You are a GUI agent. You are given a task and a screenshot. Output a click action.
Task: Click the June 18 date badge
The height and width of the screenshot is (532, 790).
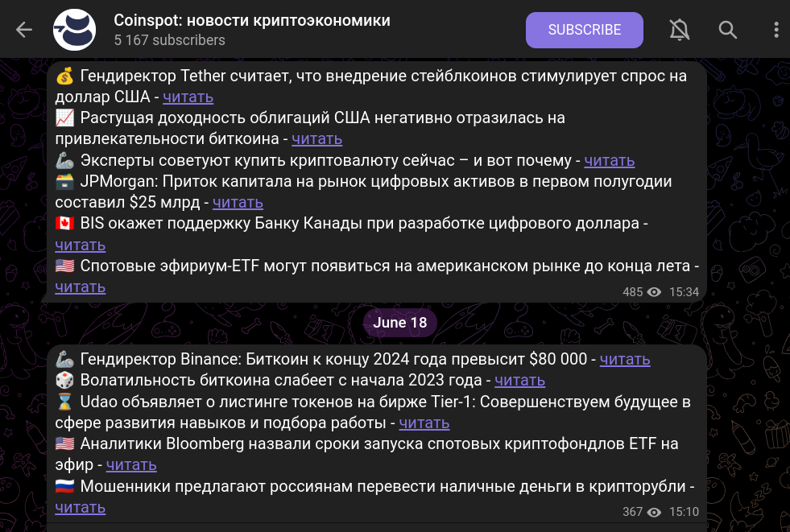tap(400, 323)
